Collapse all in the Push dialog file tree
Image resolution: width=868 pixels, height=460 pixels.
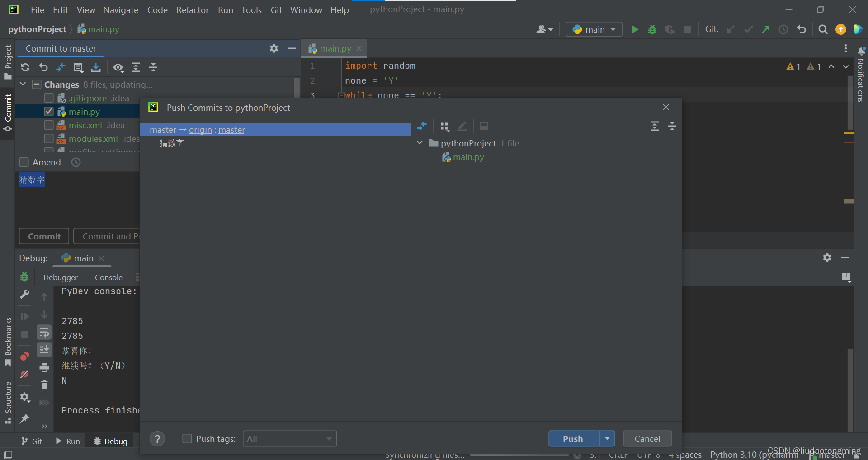coord(672,126)
